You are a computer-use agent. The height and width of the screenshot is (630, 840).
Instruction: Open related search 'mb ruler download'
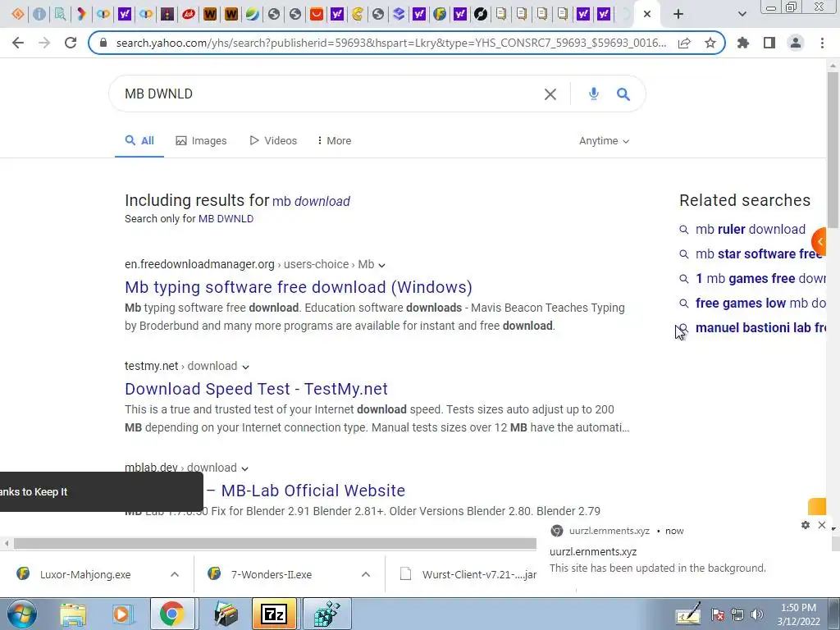click(750, 230)
